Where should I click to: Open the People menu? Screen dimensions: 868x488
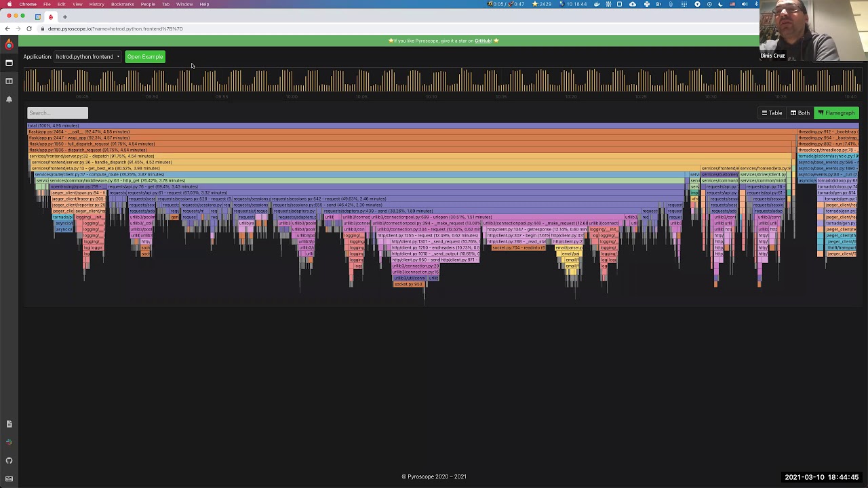(147, 4)
